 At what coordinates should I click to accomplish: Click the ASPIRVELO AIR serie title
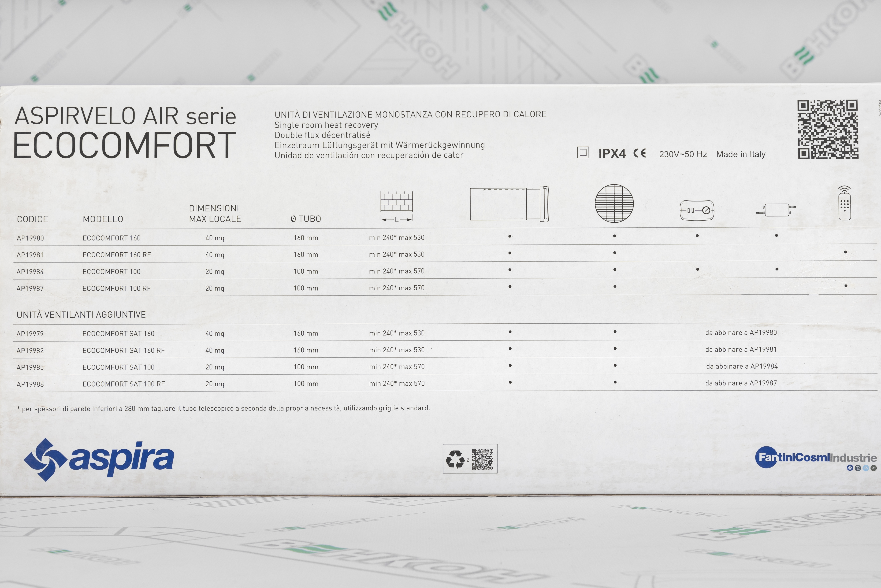pyautogui.click(x=125, y=116)
